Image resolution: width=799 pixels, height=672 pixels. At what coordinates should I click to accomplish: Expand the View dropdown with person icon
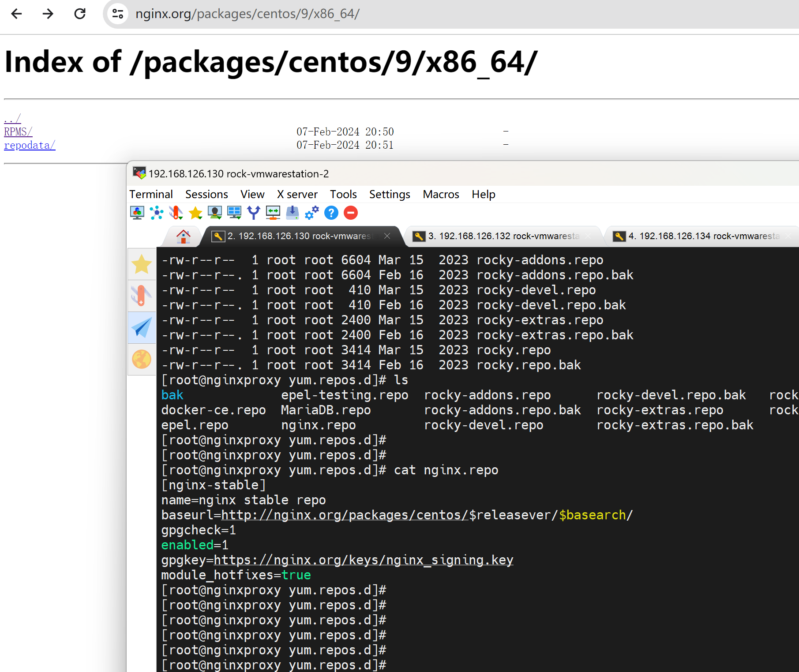[215, 213]
